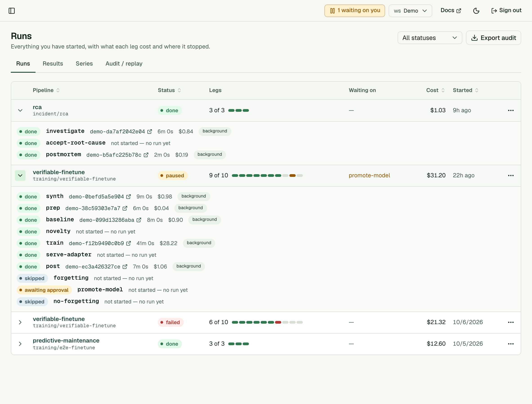Open external link for demo-b5afc225b78c

(146, 155)
